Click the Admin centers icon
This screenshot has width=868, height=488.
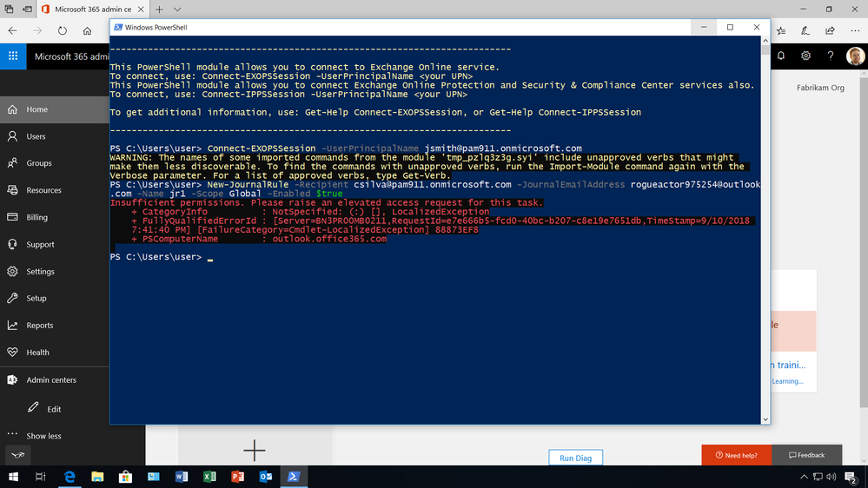(12, 379)
